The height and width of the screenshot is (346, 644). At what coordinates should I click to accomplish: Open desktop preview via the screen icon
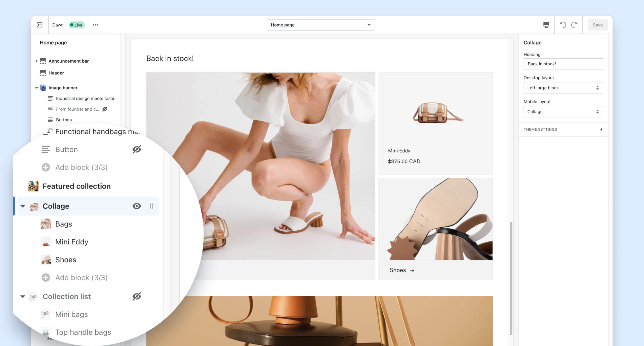coord(546,25)
